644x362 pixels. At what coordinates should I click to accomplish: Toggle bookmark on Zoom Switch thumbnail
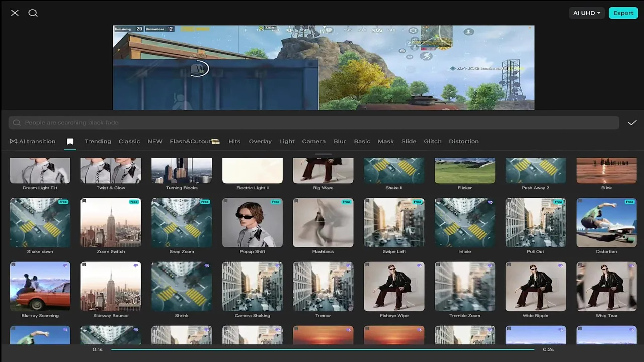84,201
